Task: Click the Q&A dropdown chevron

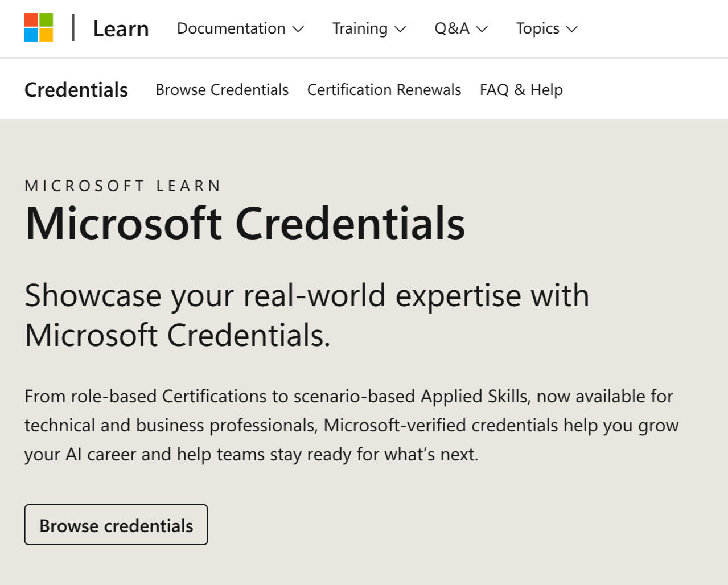Action: point(482,29)
